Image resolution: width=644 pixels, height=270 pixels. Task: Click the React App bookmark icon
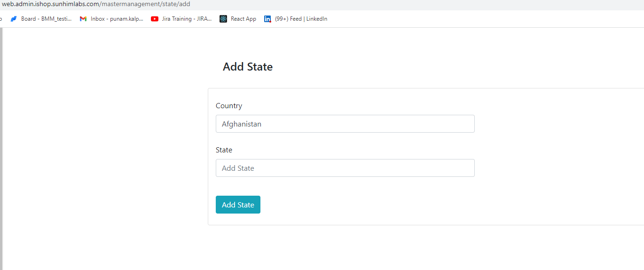coord(223,19)
